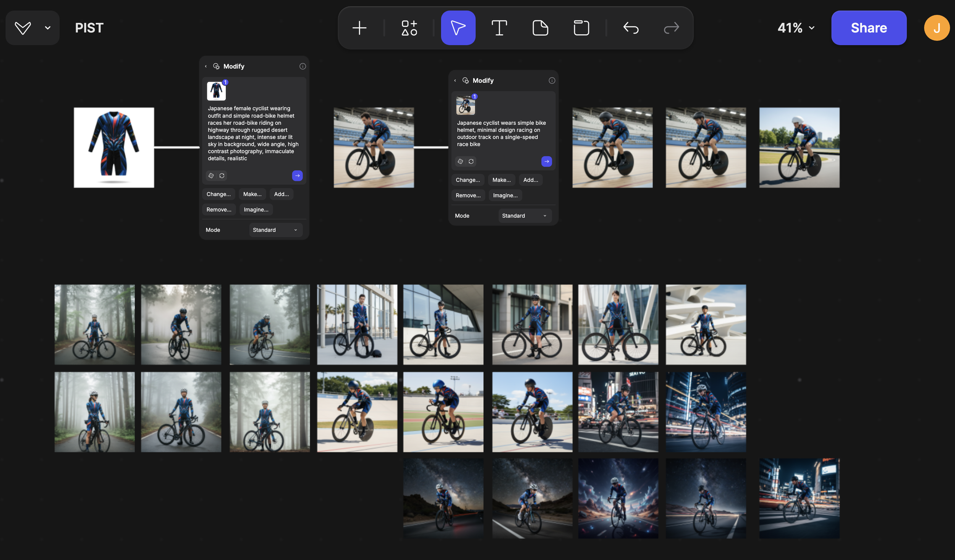Image resolution: width=955 pixels, height=560 pixels.
Task: Open the 41% zoom level dropdown
Action: pos(796,28)
